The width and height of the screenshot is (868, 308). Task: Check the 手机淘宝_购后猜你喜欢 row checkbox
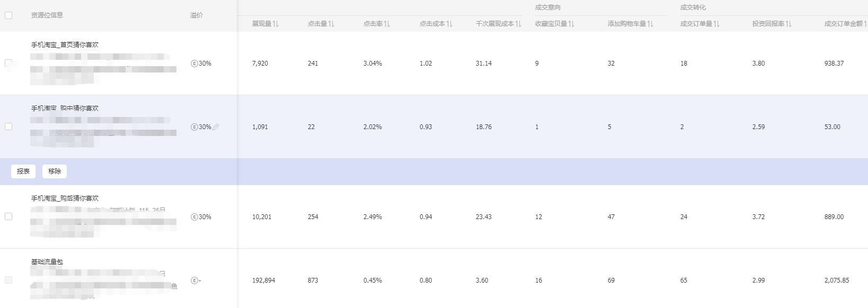pos(8,216)
